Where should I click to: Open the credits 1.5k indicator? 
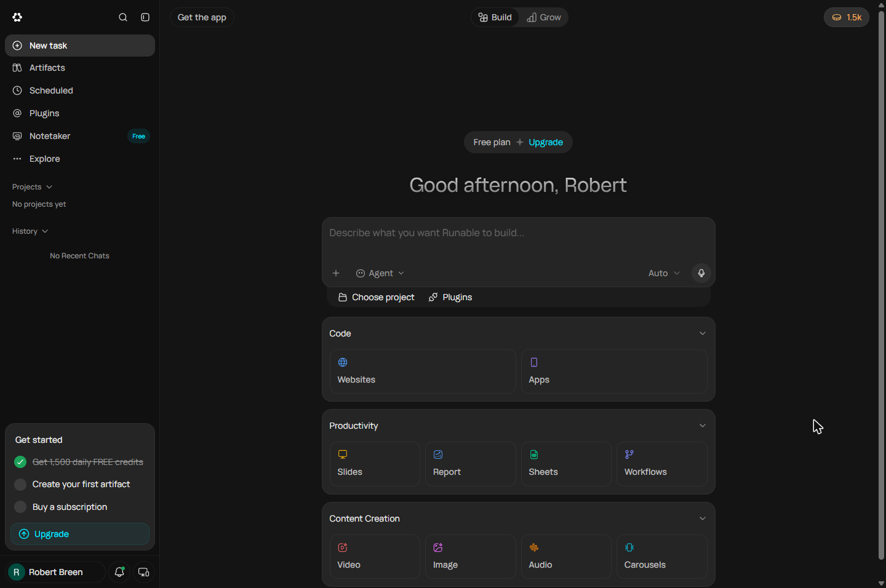[847, 17]
